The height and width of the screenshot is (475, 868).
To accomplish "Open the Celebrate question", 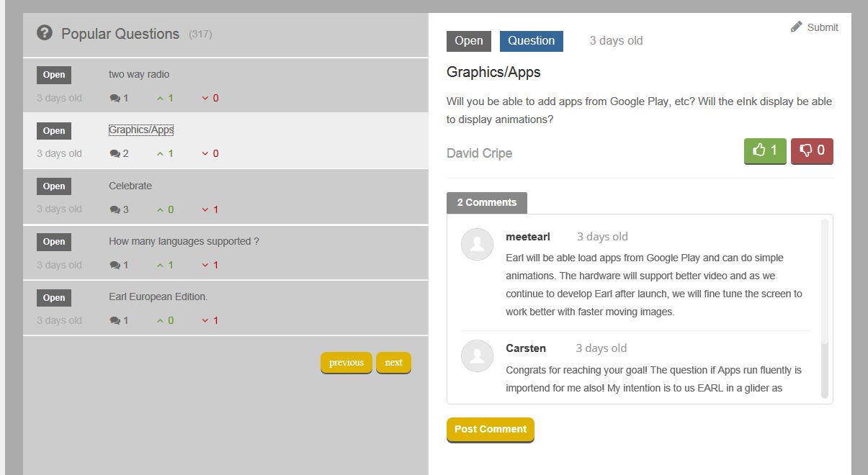I will 130,186.
